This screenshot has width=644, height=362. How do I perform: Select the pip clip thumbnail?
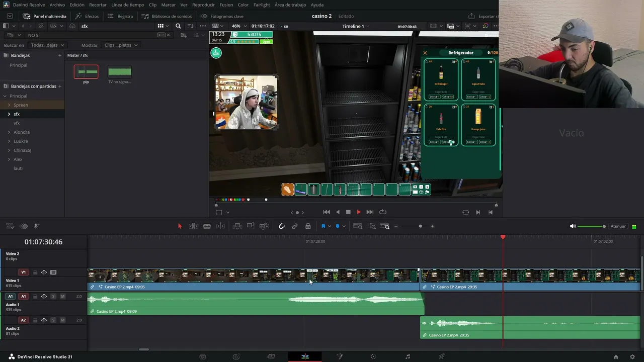pyautogui.click(x=86, y=72)
